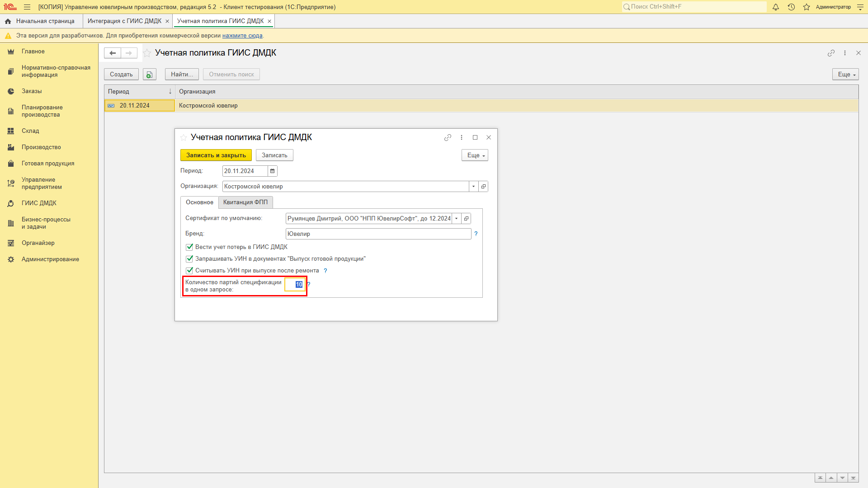Open Организация record with the open icon
This screenshot has height=488, width=868.
(x=483, y=186)
